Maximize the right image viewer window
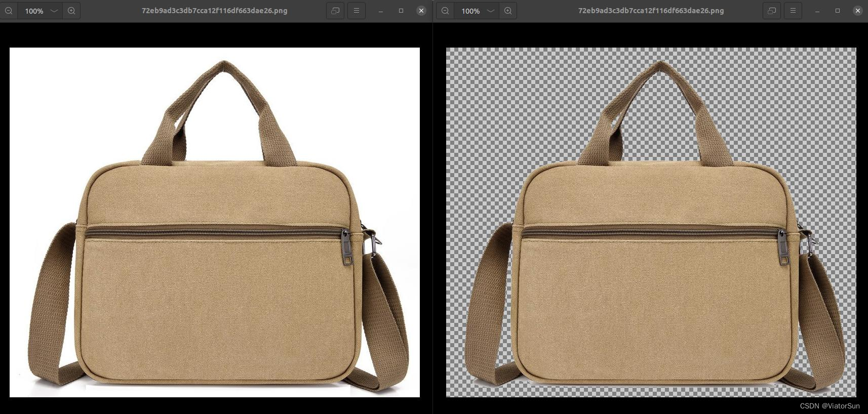Image resolution: width=868 pixels, height=414 pixels. pos(838,11)
